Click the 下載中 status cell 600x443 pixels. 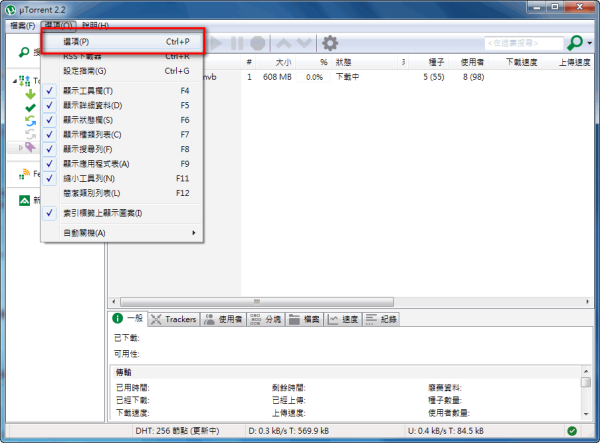[347, 77]
